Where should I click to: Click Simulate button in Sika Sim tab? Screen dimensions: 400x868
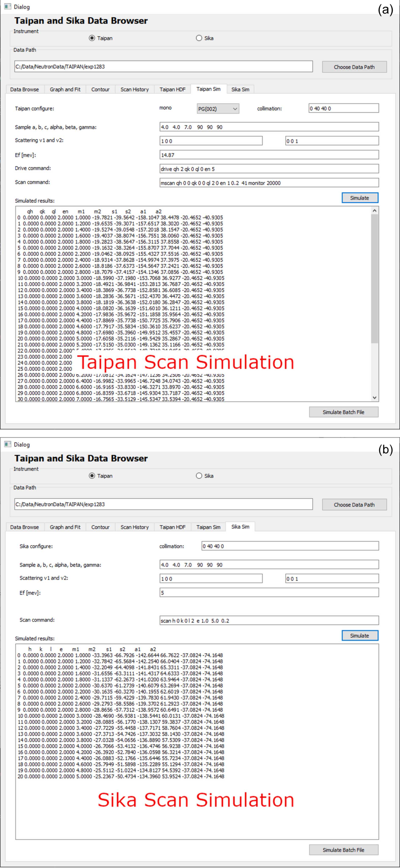(x=360, y=636)
